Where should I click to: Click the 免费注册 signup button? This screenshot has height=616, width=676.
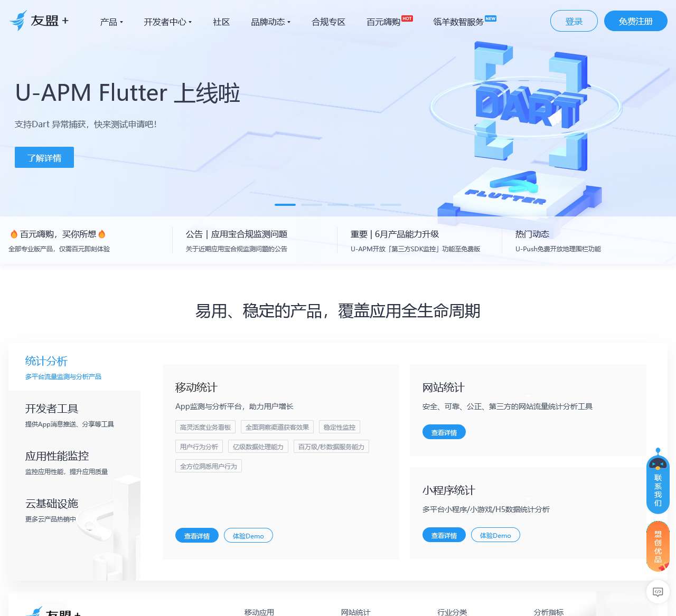click(x=636, y=21)
